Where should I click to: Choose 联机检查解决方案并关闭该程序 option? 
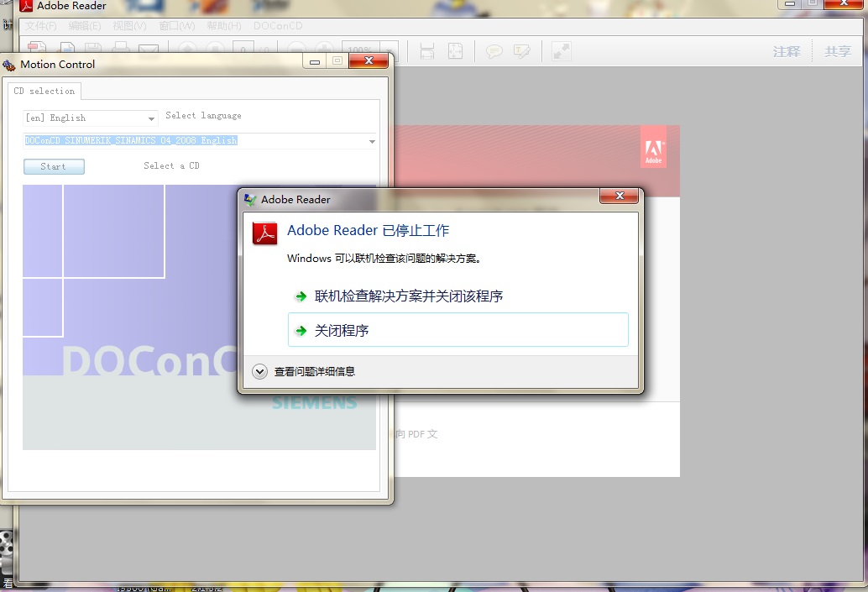(409, 296)
